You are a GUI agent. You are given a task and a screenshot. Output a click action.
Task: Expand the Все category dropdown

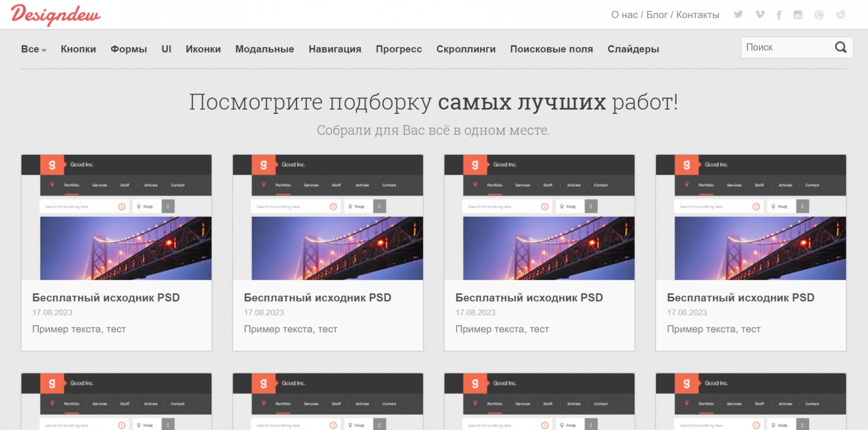(x=34, y=49)
